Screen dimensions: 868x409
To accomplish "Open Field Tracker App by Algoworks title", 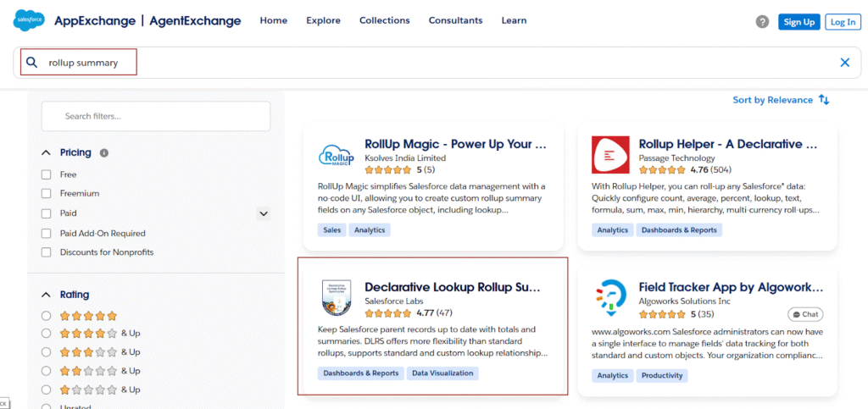I will pyautogui.click(x=731, y=287).
